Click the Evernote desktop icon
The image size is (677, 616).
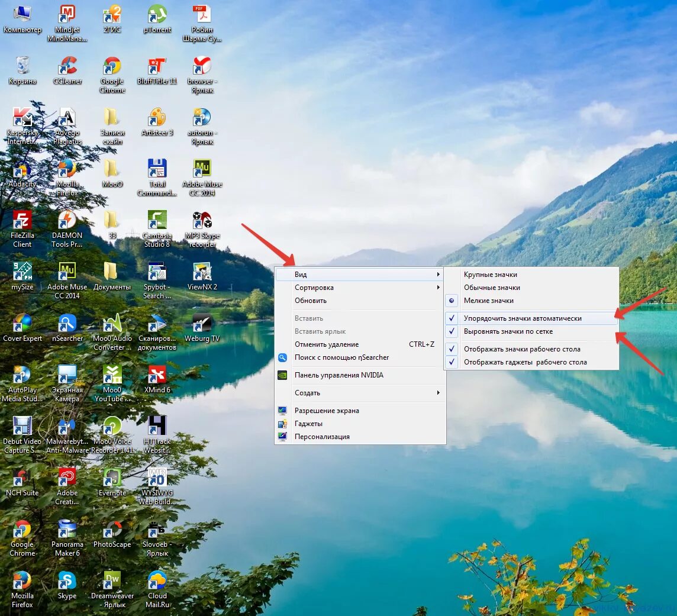[x=112, y=482]
